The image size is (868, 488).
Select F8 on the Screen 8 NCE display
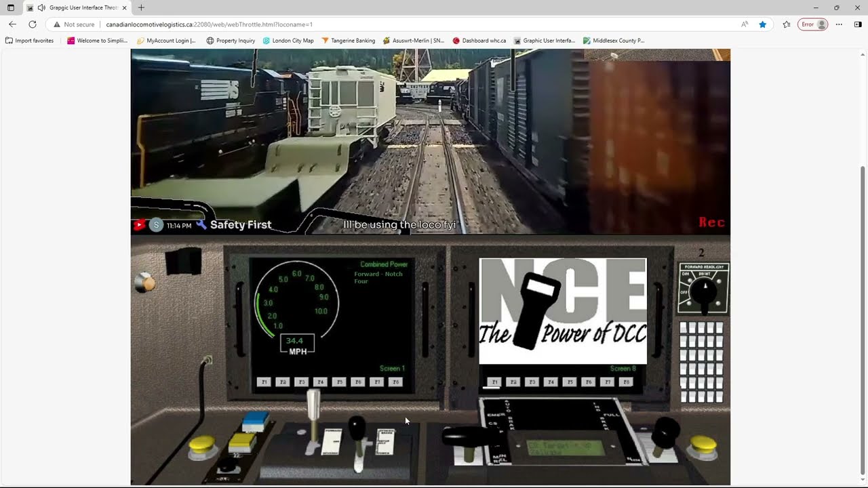[x=626, y=382]
